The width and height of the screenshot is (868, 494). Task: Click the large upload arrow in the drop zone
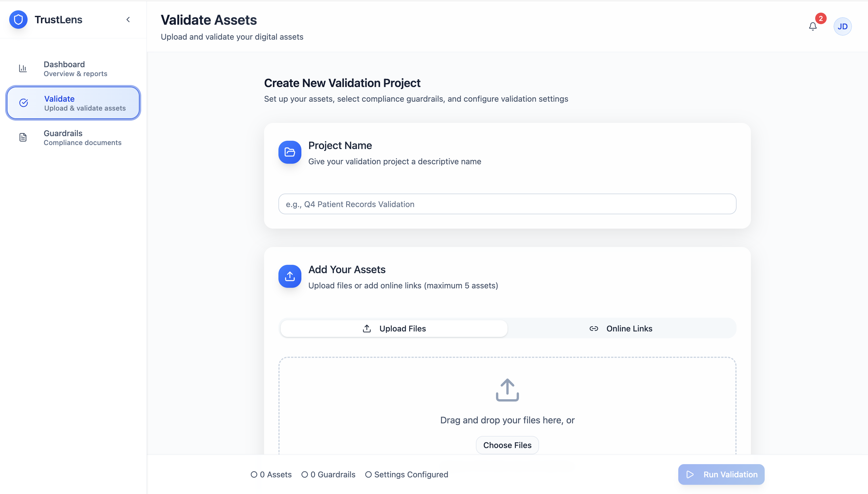(507, 390)
